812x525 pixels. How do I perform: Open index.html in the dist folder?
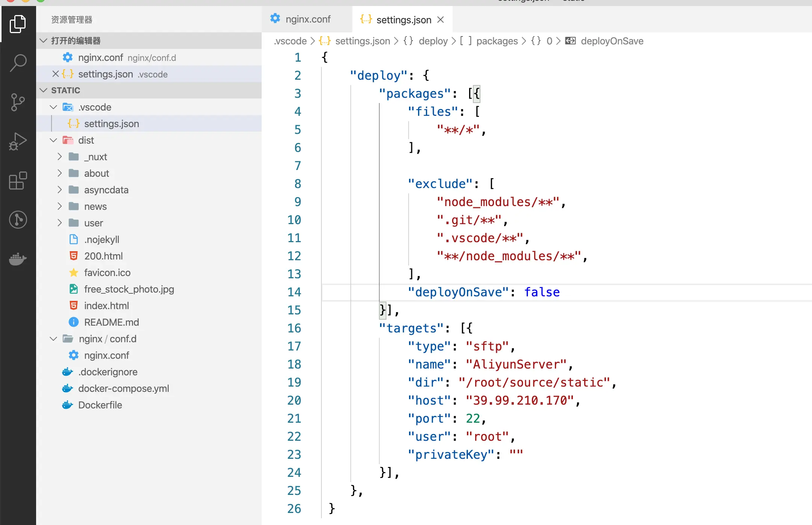coord(106,306)
